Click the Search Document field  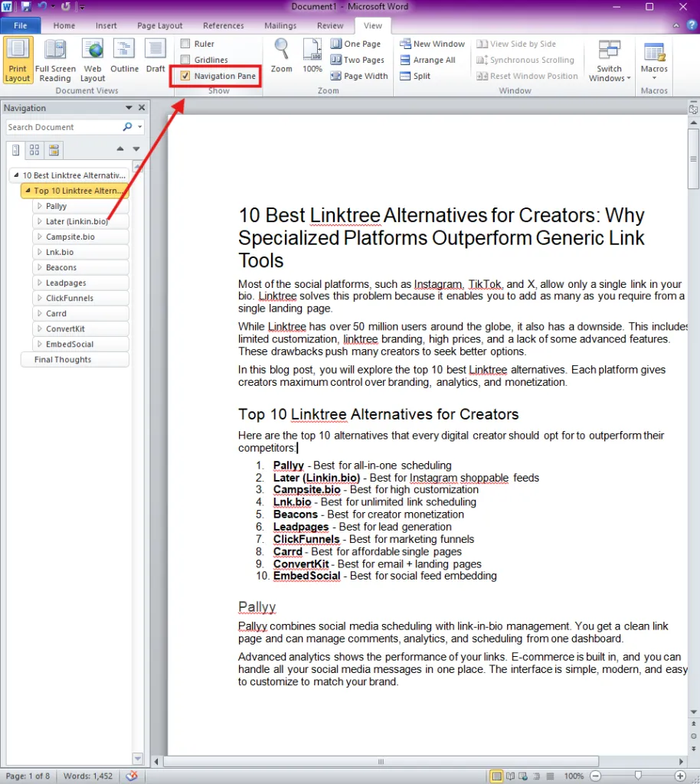64,127
